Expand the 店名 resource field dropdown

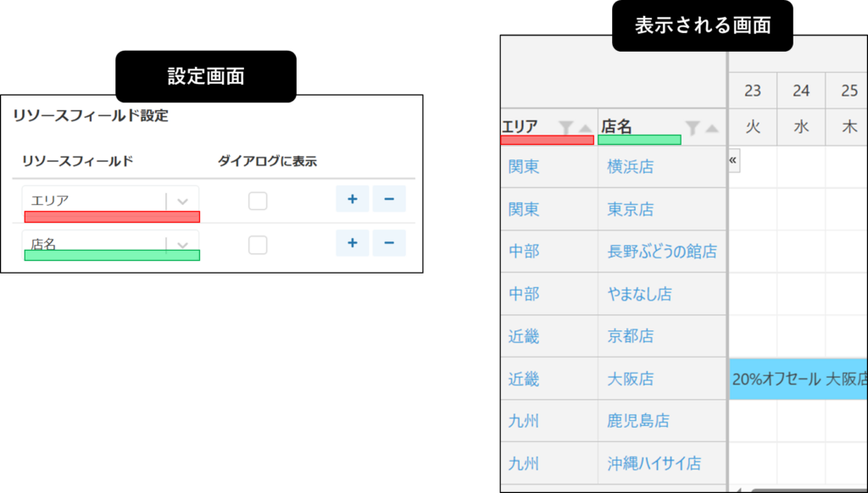pyautogui.click(x=182, y=244)
